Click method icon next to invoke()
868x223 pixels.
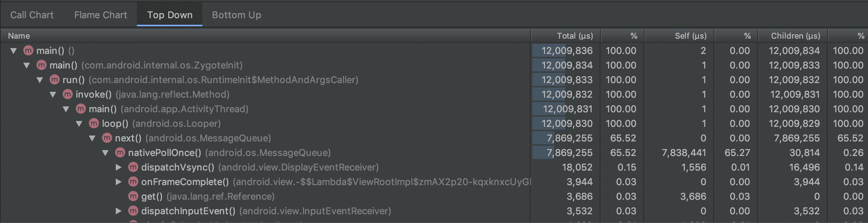click(68, 94)
